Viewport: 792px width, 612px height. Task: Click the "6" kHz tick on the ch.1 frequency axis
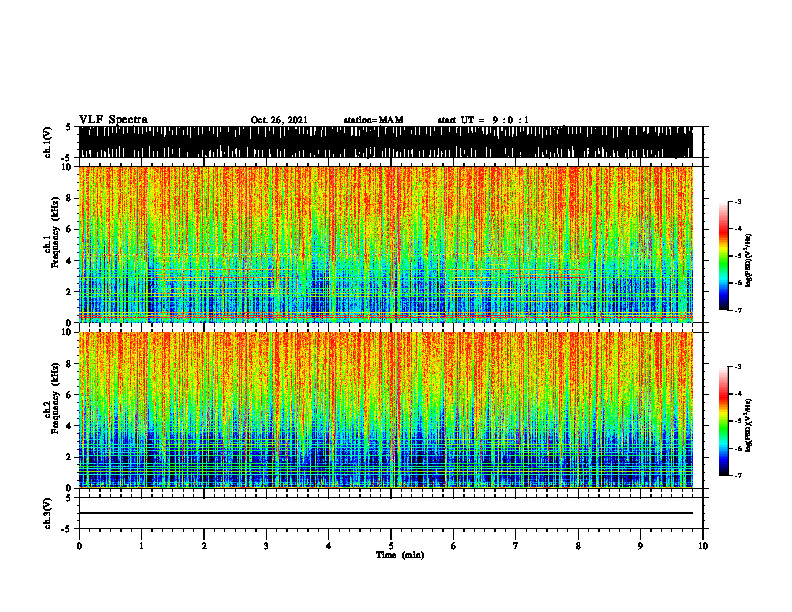[x=69, y=229]
